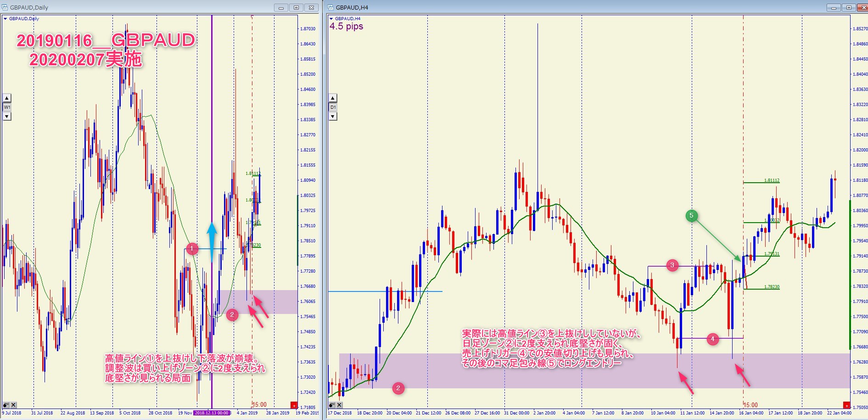
Task: Expand the GBPAUD,H4 chart label triangle
Action: [x=331, y=19]
